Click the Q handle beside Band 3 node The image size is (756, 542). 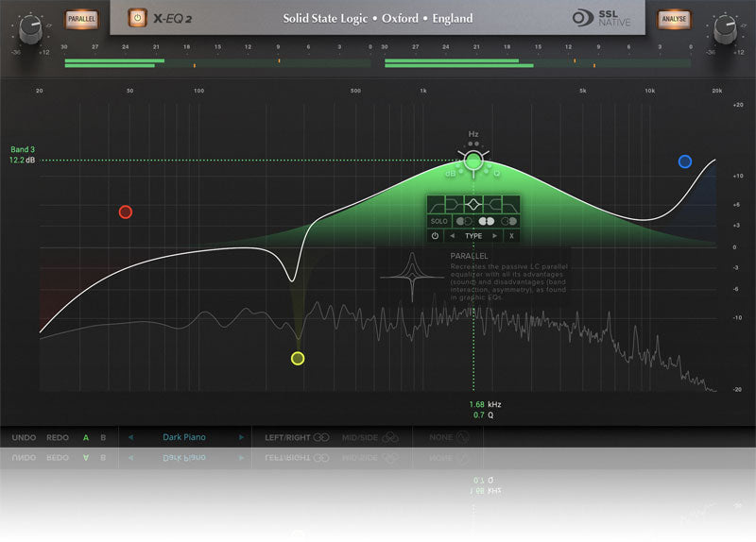point(497,174)
